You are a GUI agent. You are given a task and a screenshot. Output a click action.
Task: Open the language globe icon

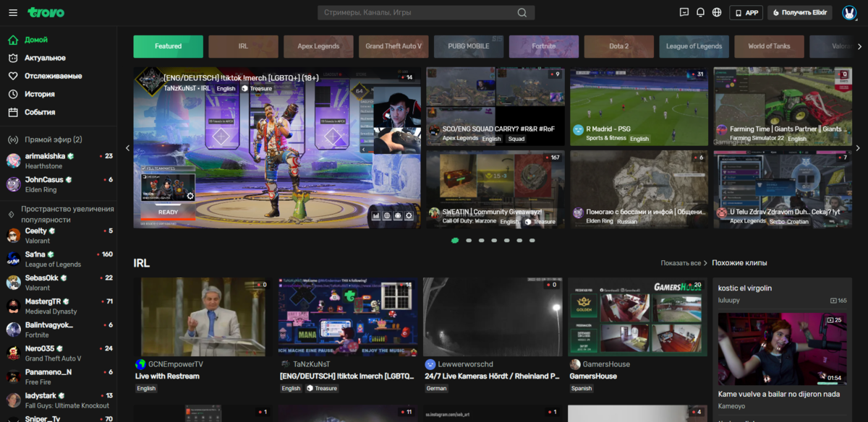tap(717, 12)
